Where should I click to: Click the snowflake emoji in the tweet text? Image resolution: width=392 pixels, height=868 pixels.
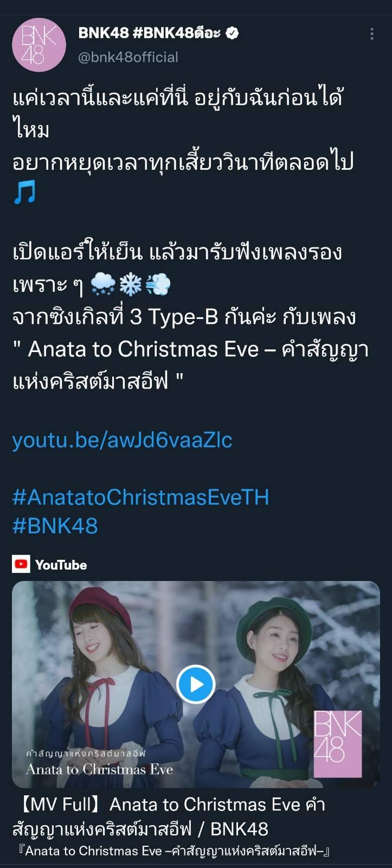coord(130,284)
